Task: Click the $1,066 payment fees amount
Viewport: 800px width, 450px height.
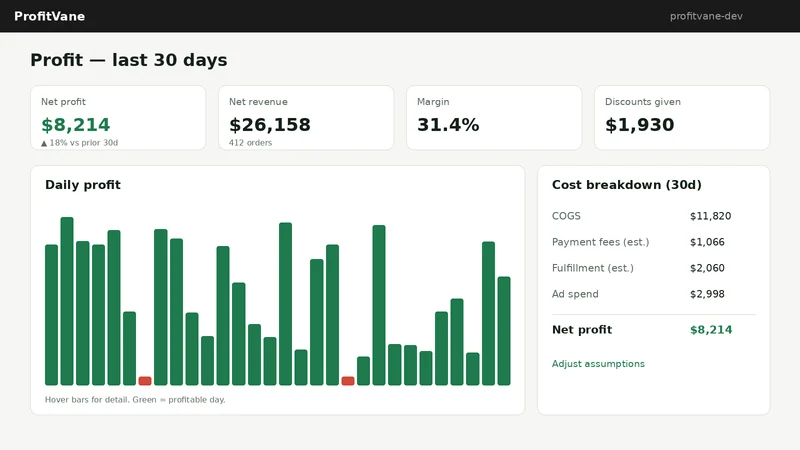Action: pyautogui.click(x=707, y=242)
